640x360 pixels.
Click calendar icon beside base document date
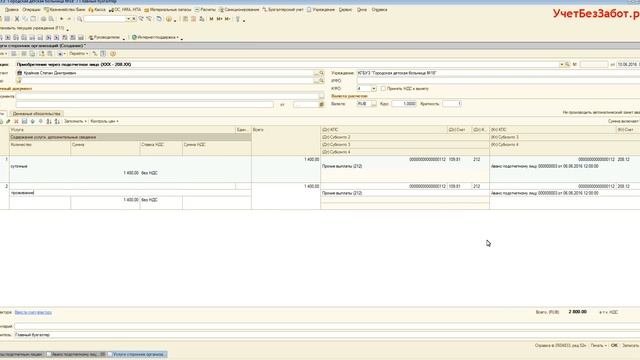(321, 104)
